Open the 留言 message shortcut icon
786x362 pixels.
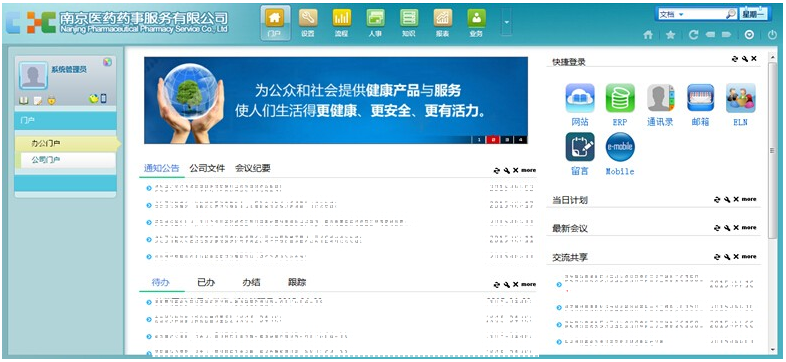(x=580, y=153)
